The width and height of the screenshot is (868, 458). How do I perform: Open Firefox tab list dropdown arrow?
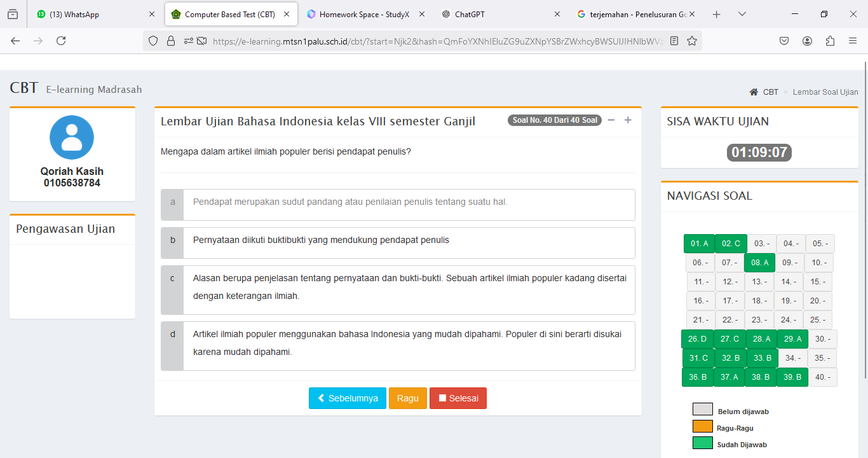[x=742, y=14]
